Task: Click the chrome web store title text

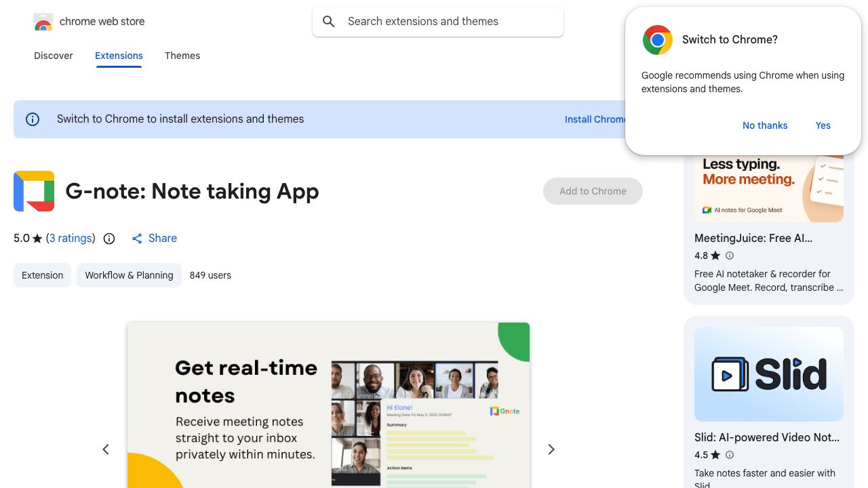Action: click(x=102, y=22)
